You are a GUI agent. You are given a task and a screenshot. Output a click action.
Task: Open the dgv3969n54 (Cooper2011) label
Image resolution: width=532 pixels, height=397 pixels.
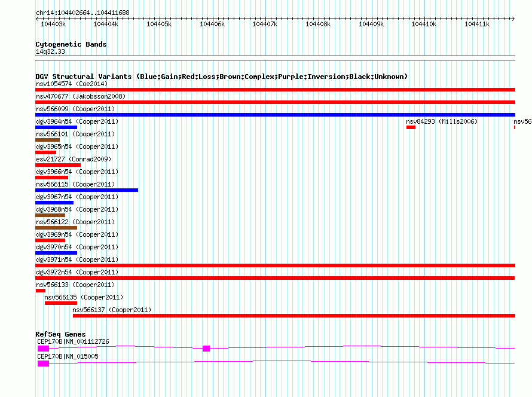pyautogui.click(x=77, y=234)
